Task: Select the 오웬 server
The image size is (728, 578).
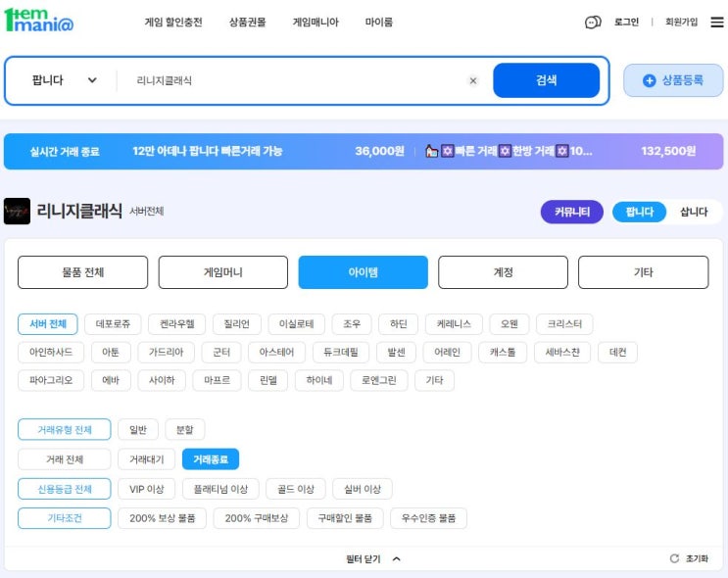Action: 509,324
